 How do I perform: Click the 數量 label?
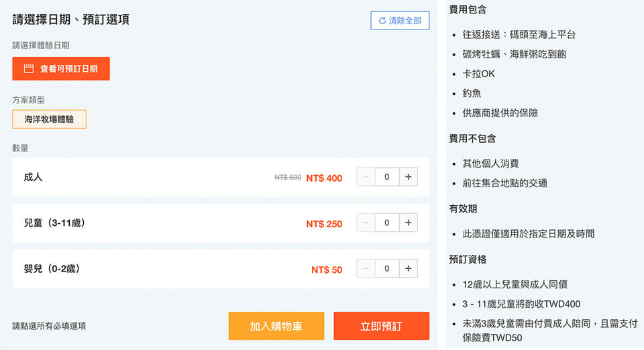click(20, 148)
